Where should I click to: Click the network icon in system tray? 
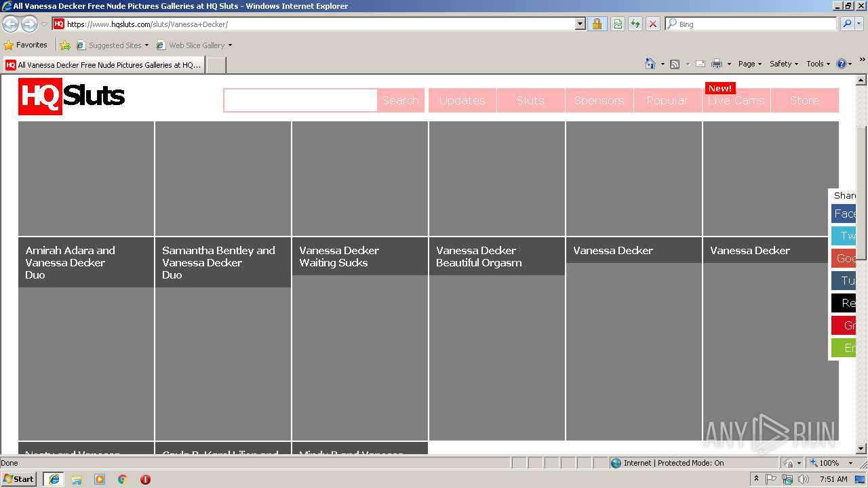[787, 479]
